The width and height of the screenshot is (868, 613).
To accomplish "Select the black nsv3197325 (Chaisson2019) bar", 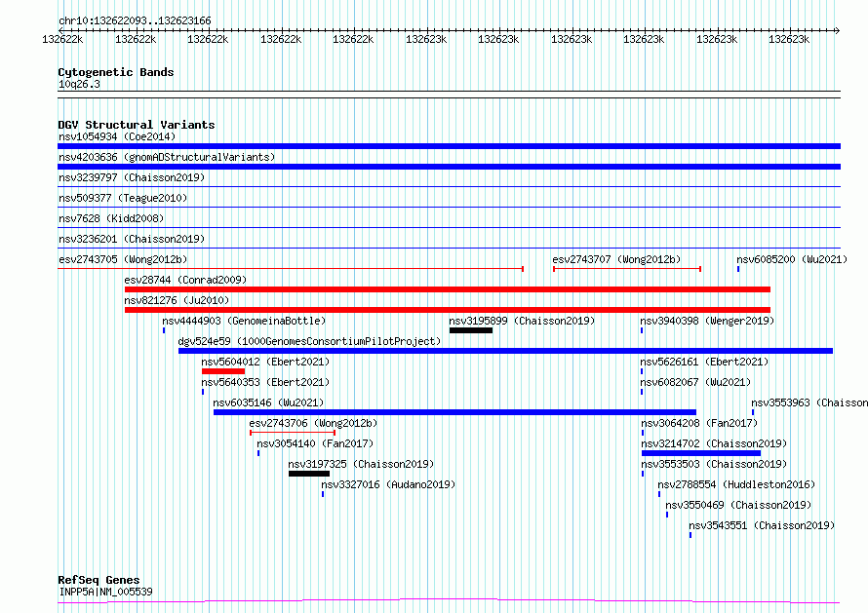I will tap(309, 474).
